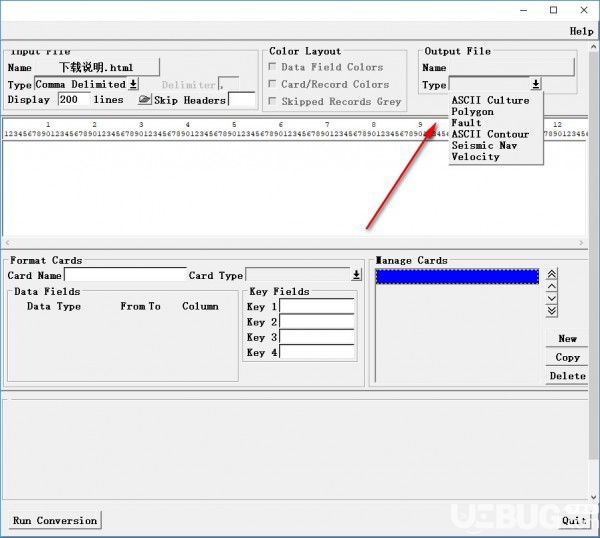Click the open file folder icon
Image resolution: width=600 pixels, height=538 pixels.
coord(145,99)
